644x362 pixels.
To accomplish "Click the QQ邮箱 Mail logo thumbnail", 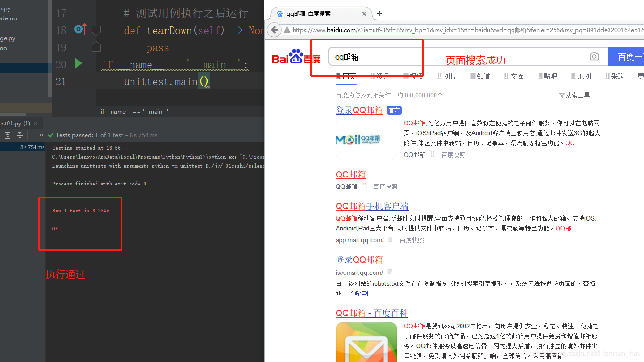I will click(366, 139).
